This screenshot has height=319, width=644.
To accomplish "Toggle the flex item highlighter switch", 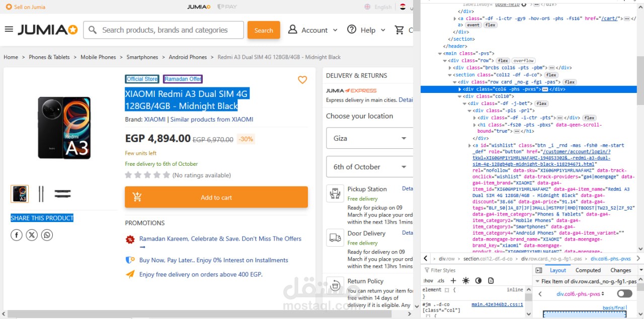I will click(624, 293).
